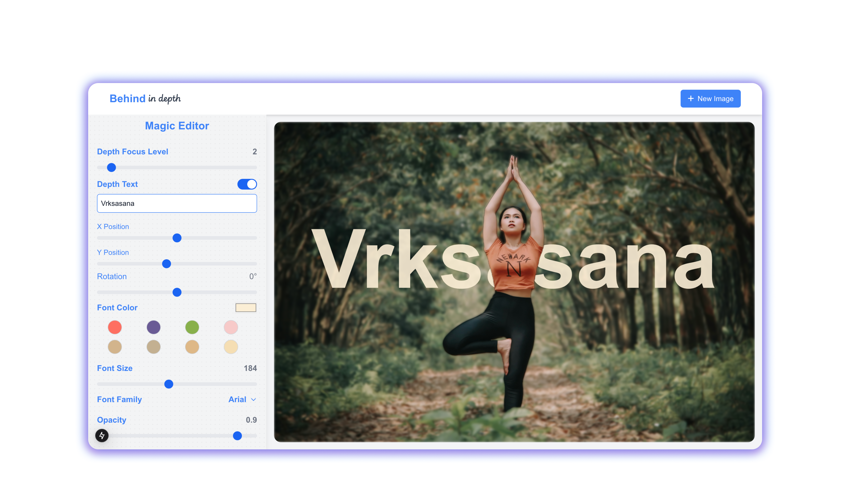Click the Depth Focus Level slider handle
This screenshot has height=504, width=851.
click(x=111, y=168)
